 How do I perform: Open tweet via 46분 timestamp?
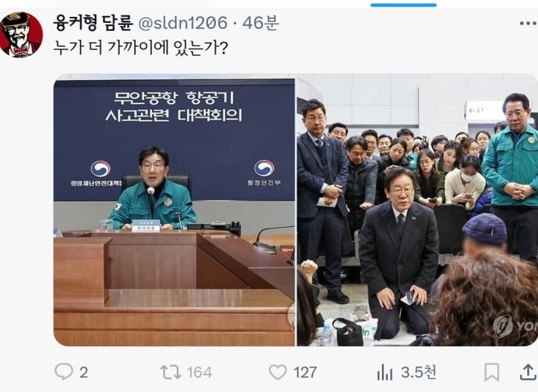point(261,24)
